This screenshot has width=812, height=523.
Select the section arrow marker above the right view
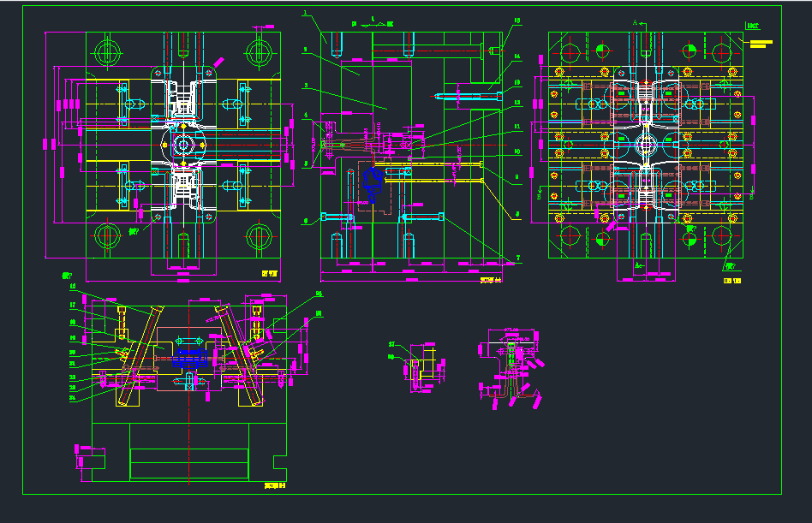pos(635,22)
